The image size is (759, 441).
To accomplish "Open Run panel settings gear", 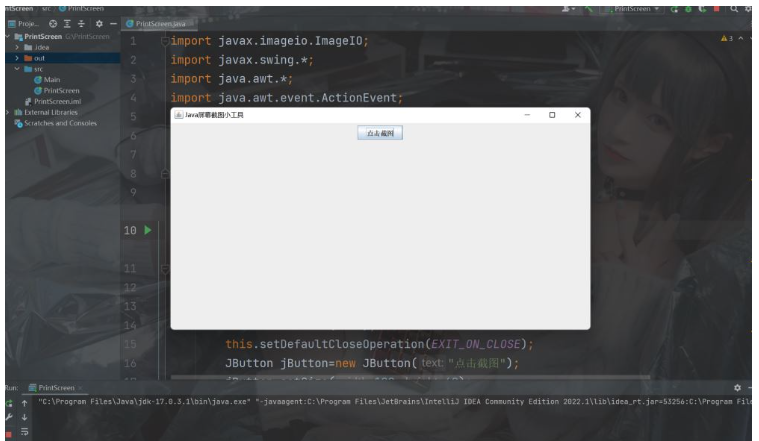I will (x=737, y=388).
